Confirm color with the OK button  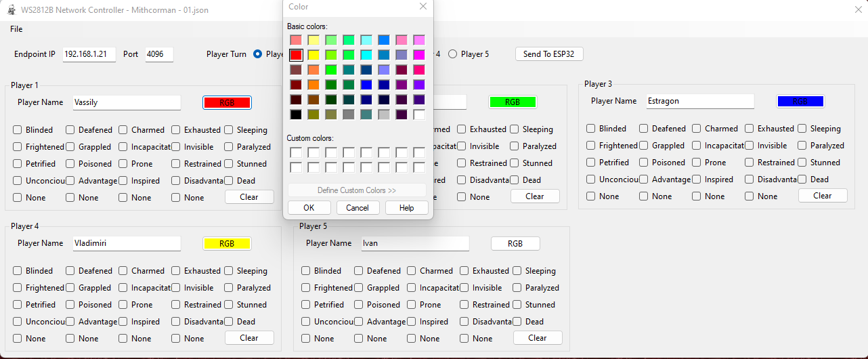309,208
